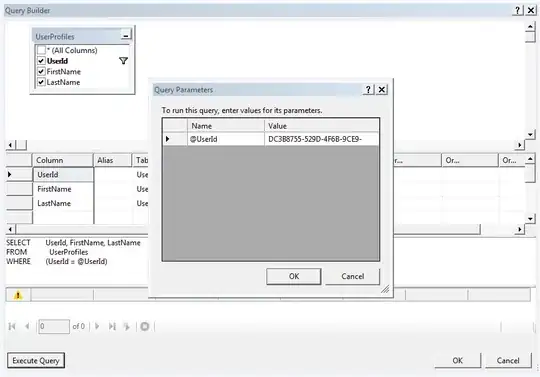This screenshot has height=377, width=540.
Task: Click the record number input box
Action: click(54, 326)
